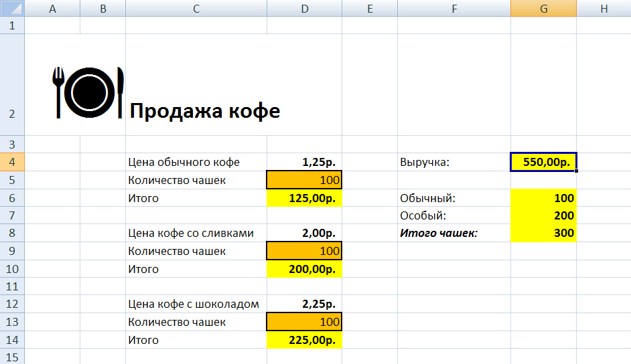Select the yellow cell showing 300

coord(544,233)
